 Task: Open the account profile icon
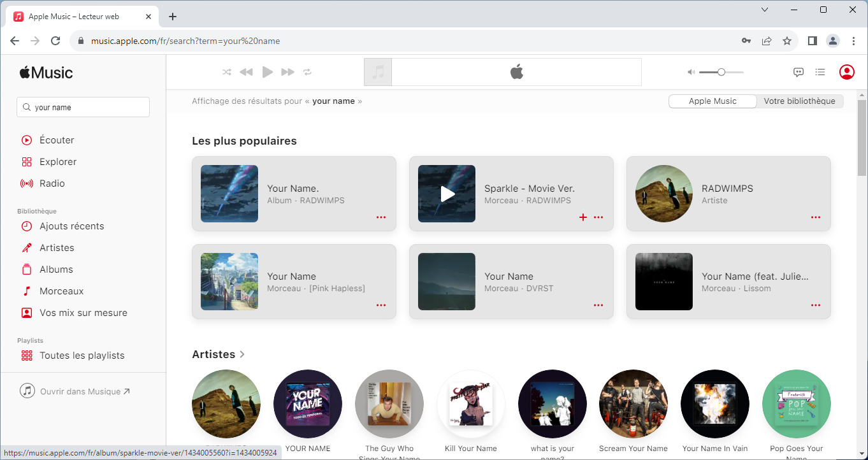(847, 72)
